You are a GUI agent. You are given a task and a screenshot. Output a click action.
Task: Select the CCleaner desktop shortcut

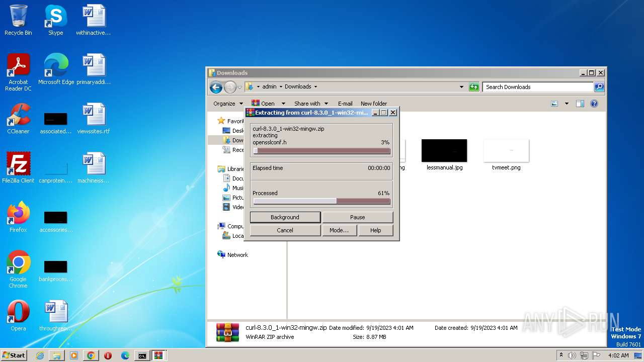pos(18,118)
